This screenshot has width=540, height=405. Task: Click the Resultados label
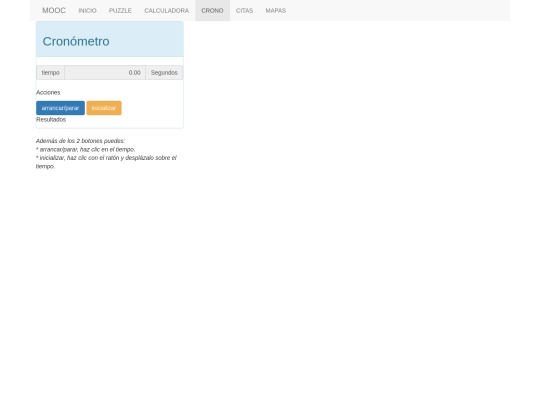pos(51,120)
